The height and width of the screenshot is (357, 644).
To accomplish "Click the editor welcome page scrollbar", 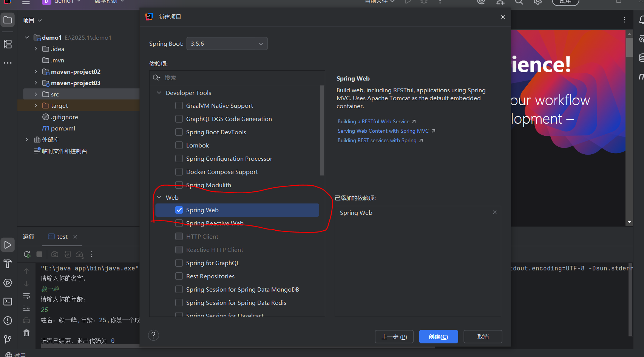I will (629, 47).
